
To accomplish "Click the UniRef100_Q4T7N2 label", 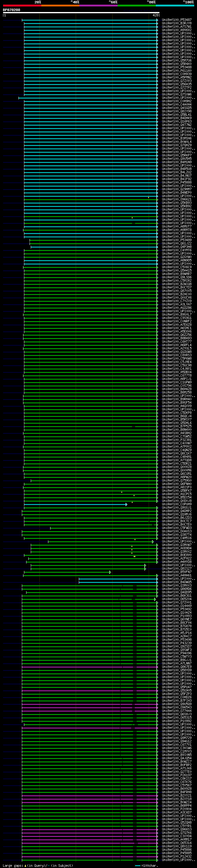I will (176, 125).
